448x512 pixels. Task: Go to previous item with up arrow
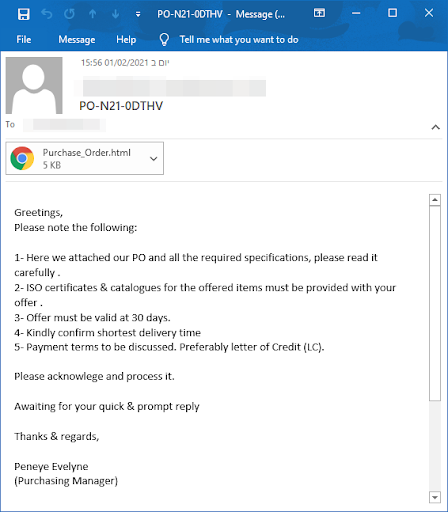(x=93, y=14)
